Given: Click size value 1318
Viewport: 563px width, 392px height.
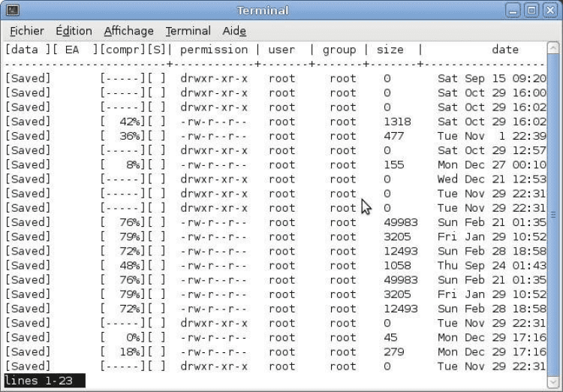Looking at the screenshot, I should [x=397, y=122].
